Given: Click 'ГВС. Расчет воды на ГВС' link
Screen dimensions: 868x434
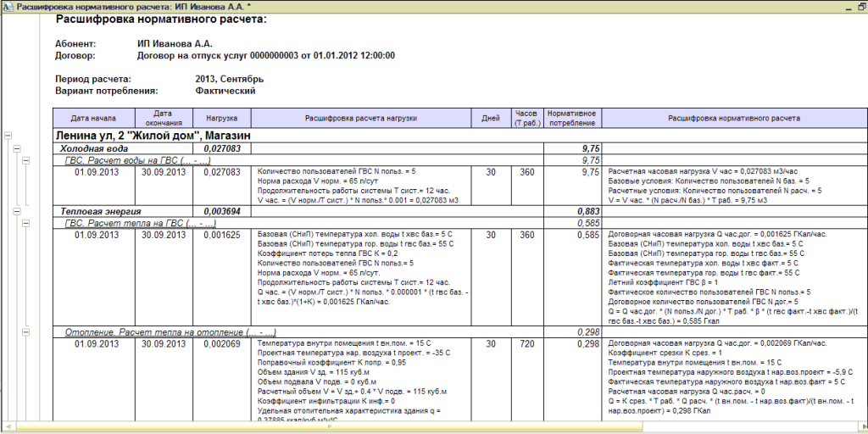Looking at the screenshot, I should pyautogui.click(x=138, y=160).
